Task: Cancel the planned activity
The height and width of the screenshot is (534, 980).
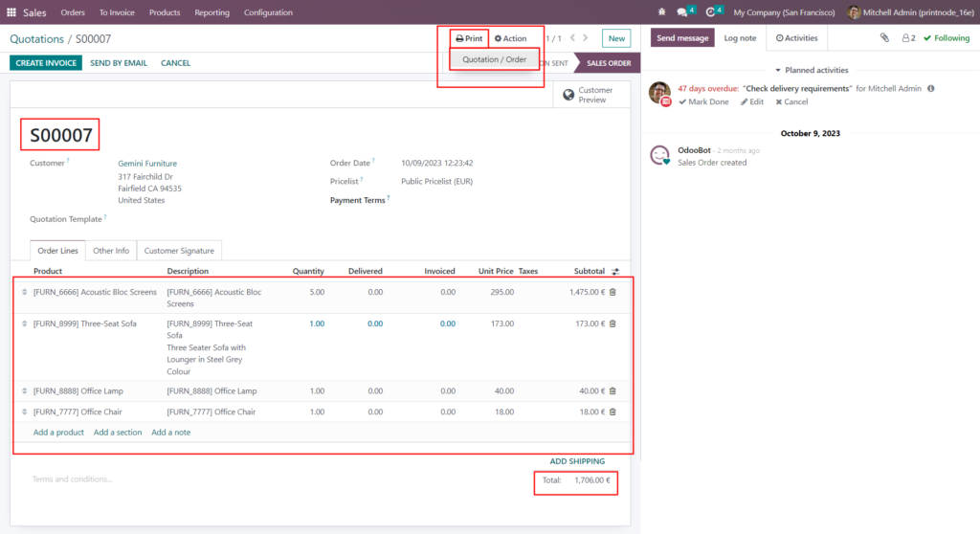Action: (x=791, y=102)
